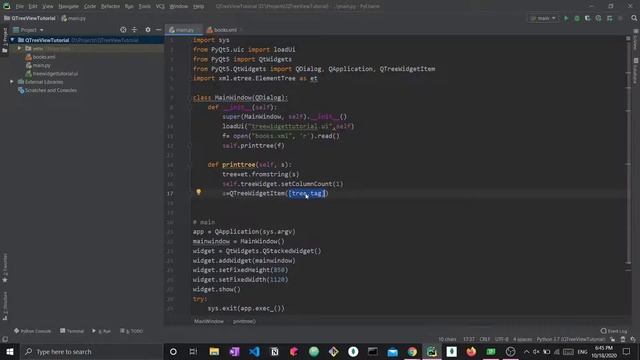This screenshot has height=360, width=640.
Task: Open the Code menu
Action: [90, 6]
